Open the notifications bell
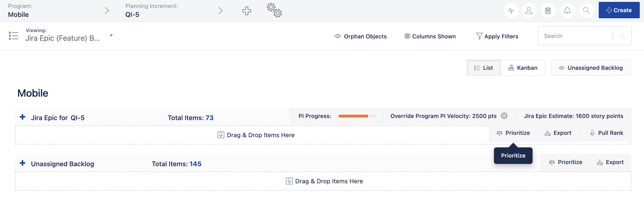 [x=567, y=11]
